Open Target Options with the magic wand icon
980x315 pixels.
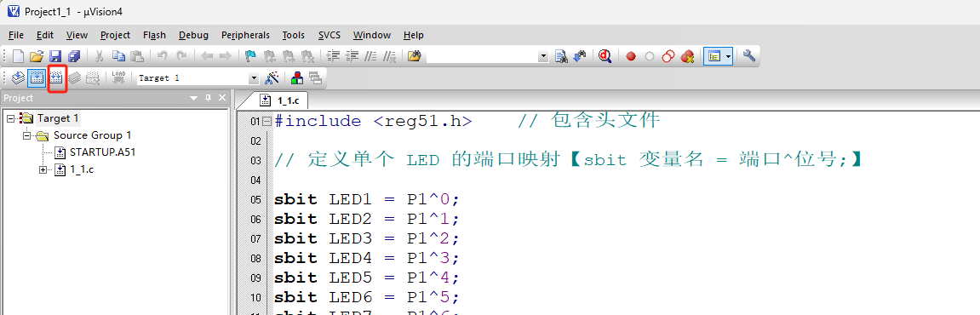click(x=272, y=77)
